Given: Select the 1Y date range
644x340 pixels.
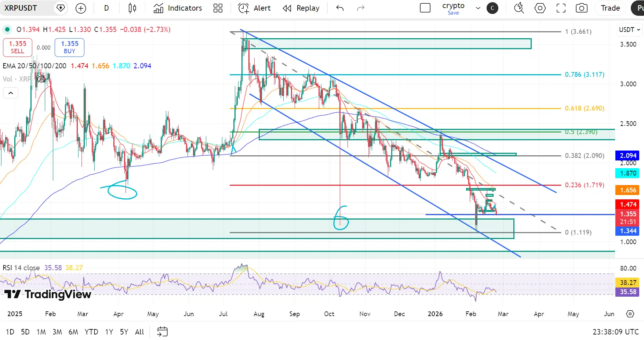Looking at the screenshot, I should coord(109,332).
